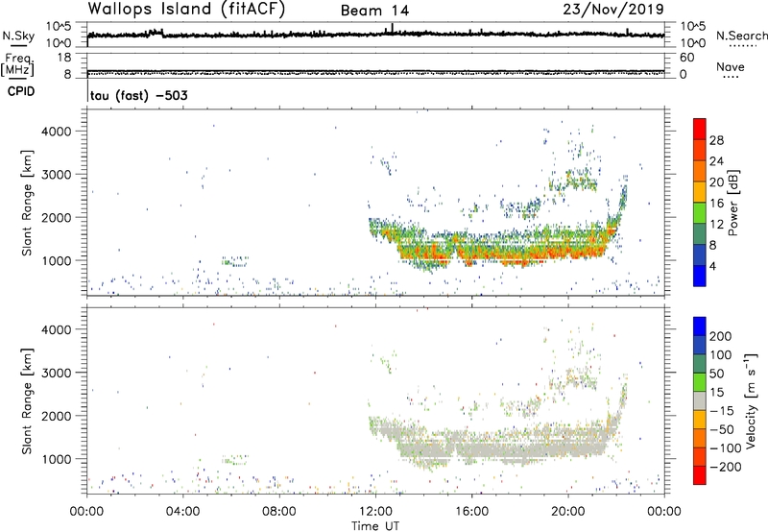Viewport: 768px width, 532px height.
Task: Click the '200' tick on velocity scale
Action: [x=721, y=336]
